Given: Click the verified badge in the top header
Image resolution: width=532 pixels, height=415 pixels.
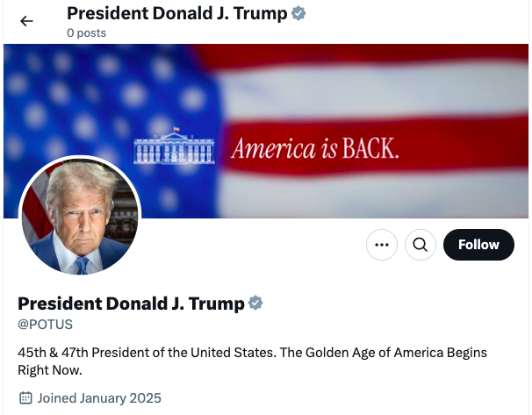Looking at the screenshot, I should [299, 13].
